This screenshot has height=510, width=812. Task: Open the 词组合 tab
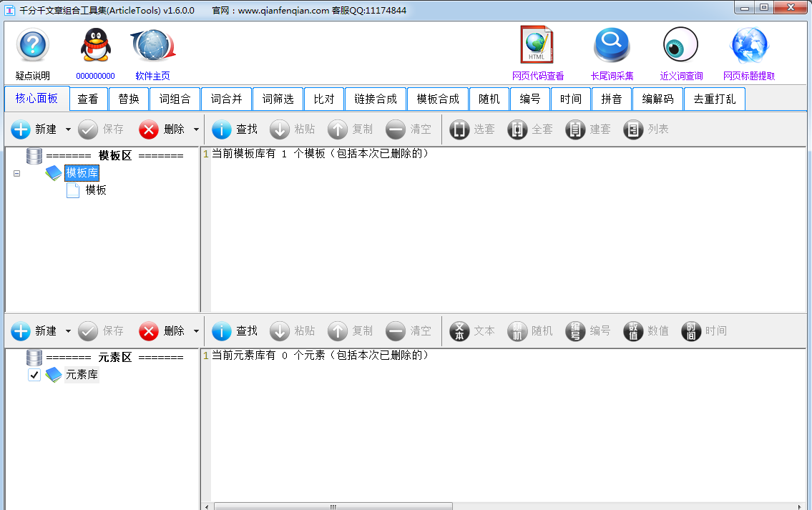175,99
